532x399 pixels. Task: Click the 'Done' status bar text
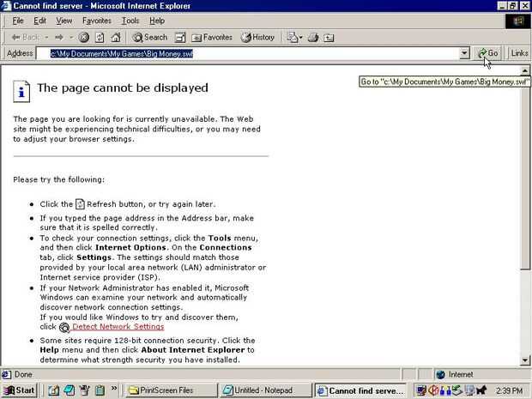pyautogui.click(x=23, y=375)
